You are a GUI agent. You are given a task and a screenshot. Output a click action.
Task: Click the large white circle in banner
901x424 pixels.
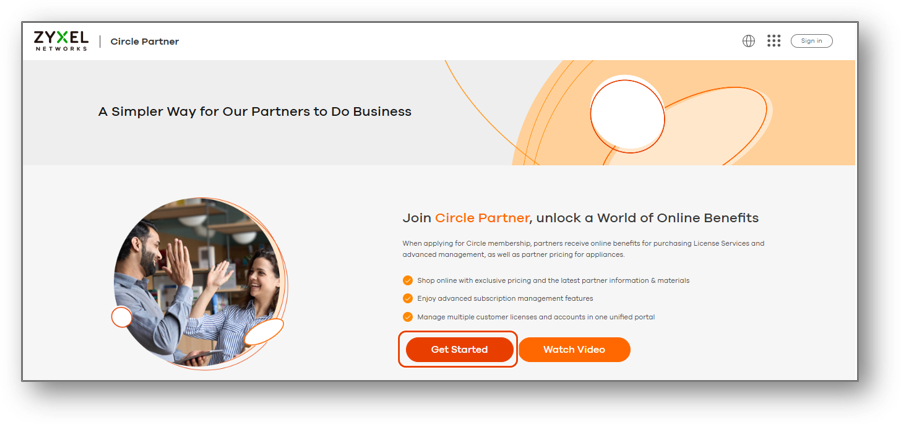[x=627, y=117]
